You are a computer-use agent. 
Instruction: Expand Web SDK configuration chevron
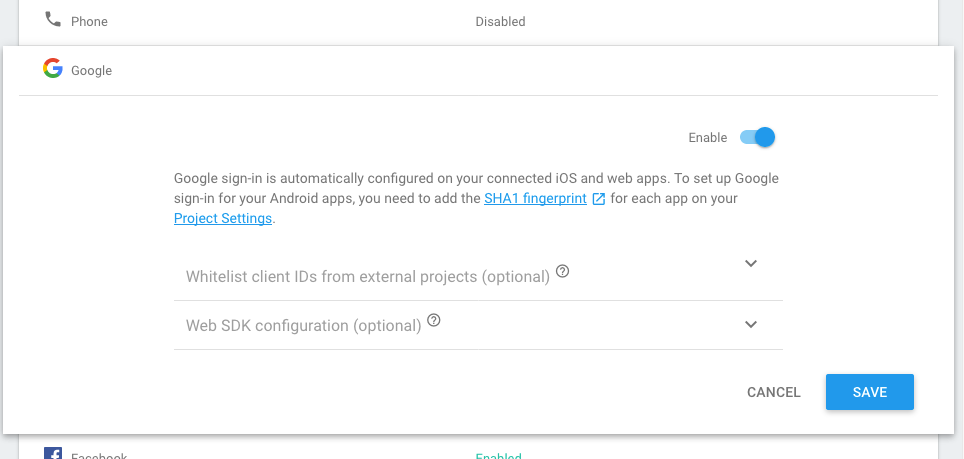[x=751, y=324]
